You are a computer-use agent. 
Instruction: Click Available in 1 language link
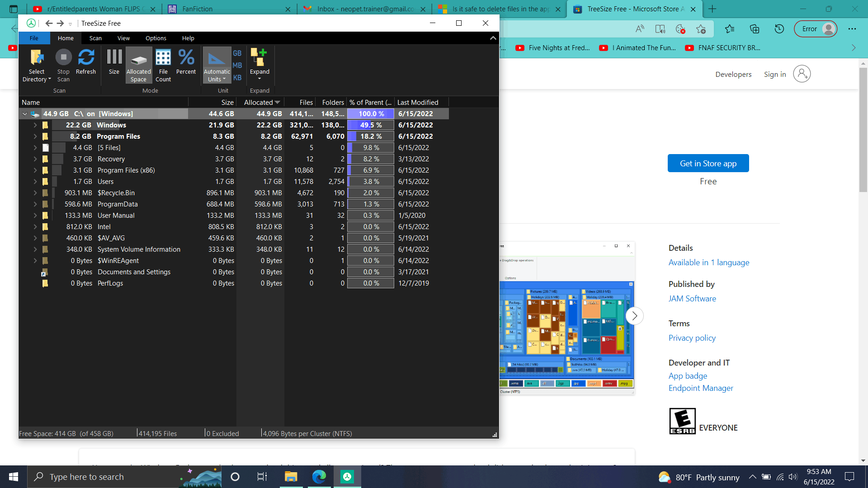tap(709, 263)
